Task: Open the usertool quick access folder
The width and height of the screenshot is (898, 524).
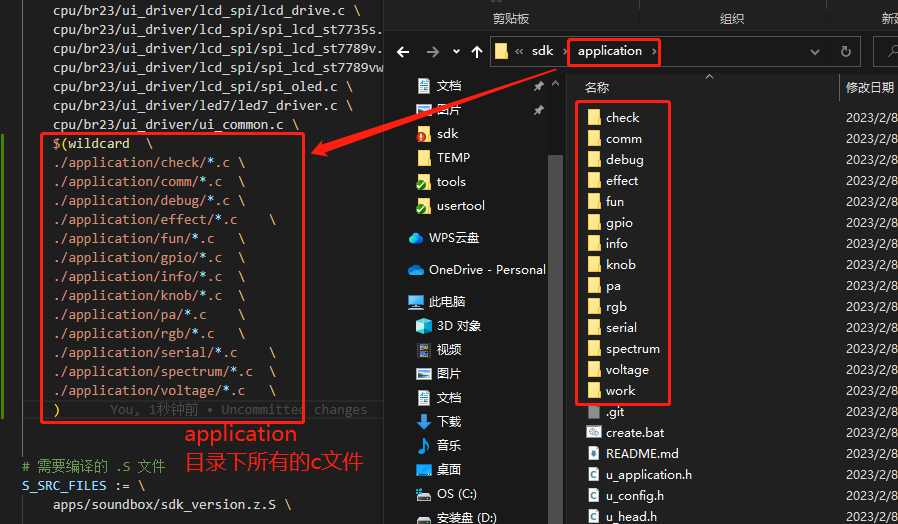Action: 451,206
